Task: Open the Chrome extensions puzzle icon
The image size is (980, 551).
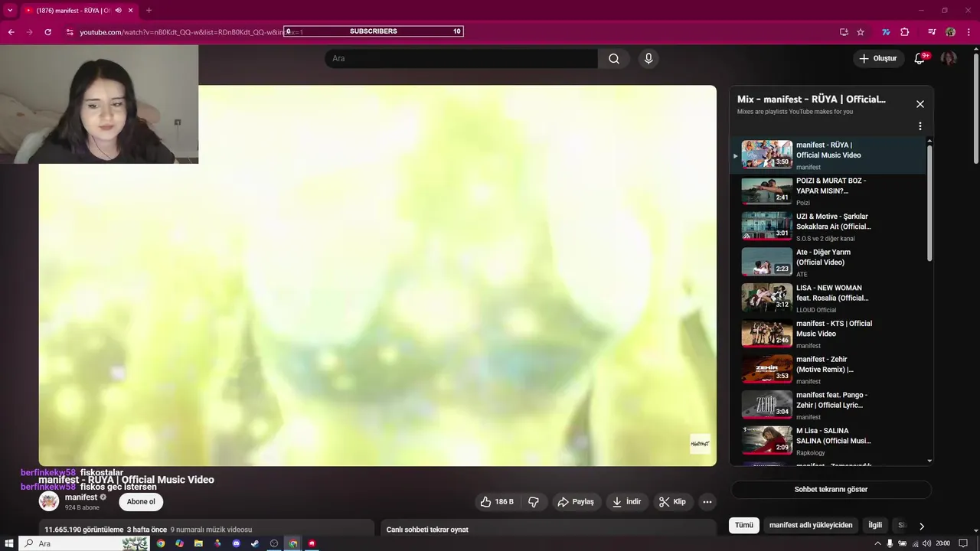Action: coord(905,32)
